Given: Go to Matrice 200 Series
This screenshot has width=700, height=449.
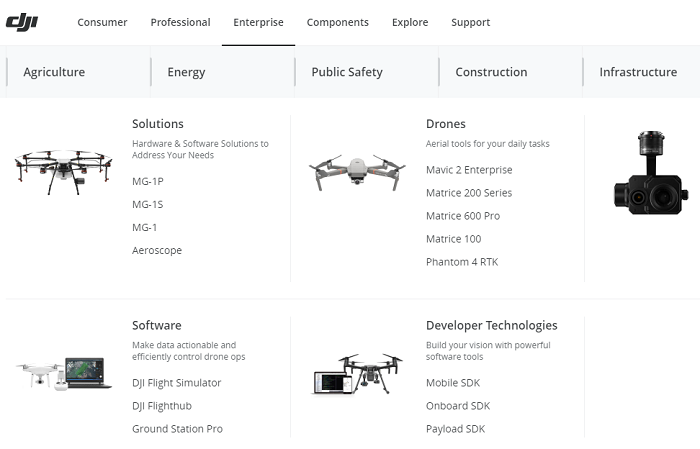Looking at the screenshot, I should click(469, 193).
